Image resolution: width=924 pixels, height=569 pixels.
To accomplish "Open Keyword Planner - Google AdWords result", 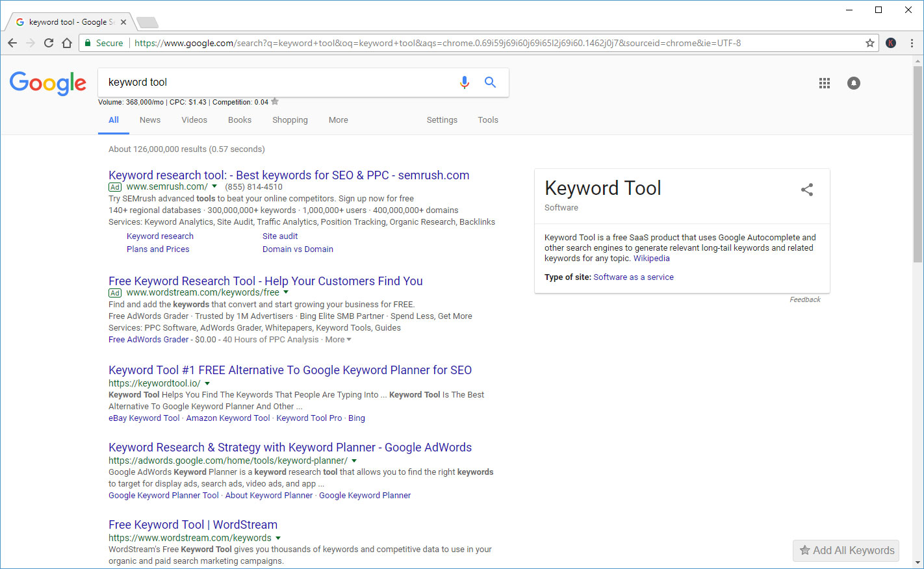I will [x=290, y=448].
